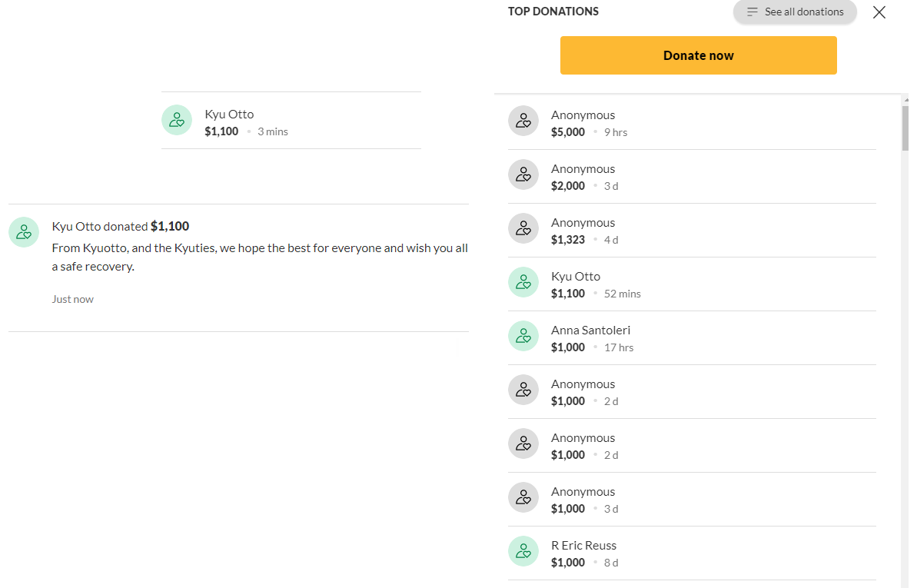Click the Just now timestamp

[x=72, y=299]
